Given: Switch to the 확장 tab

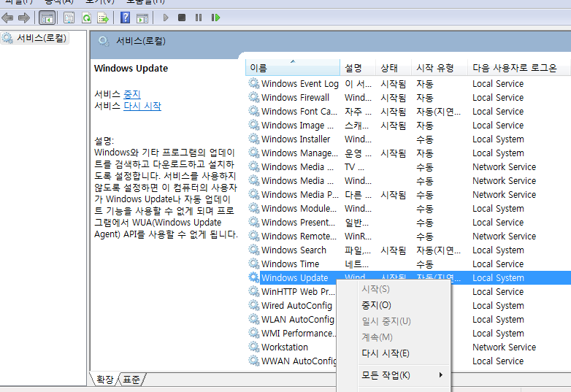Looking at the screenshot, I should tap(105, 380).
